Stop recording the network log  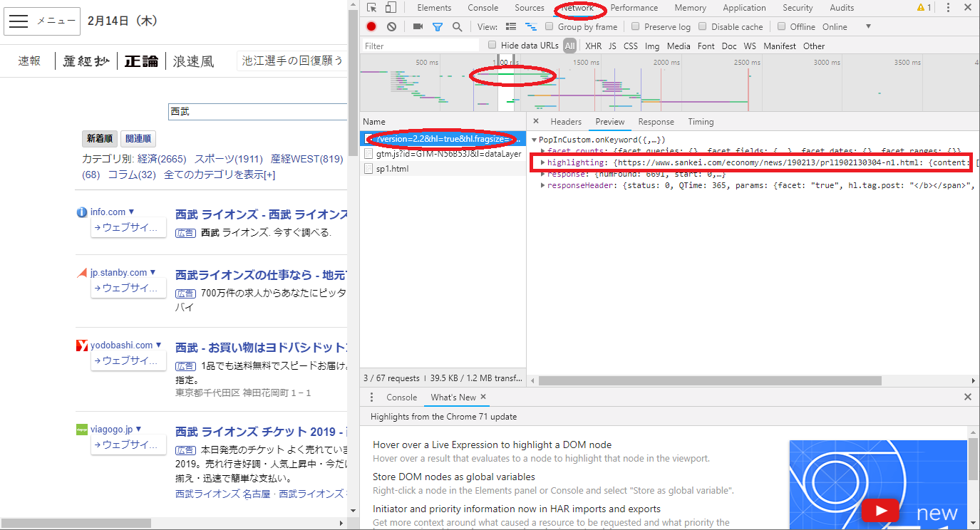(x=371, y=27)
